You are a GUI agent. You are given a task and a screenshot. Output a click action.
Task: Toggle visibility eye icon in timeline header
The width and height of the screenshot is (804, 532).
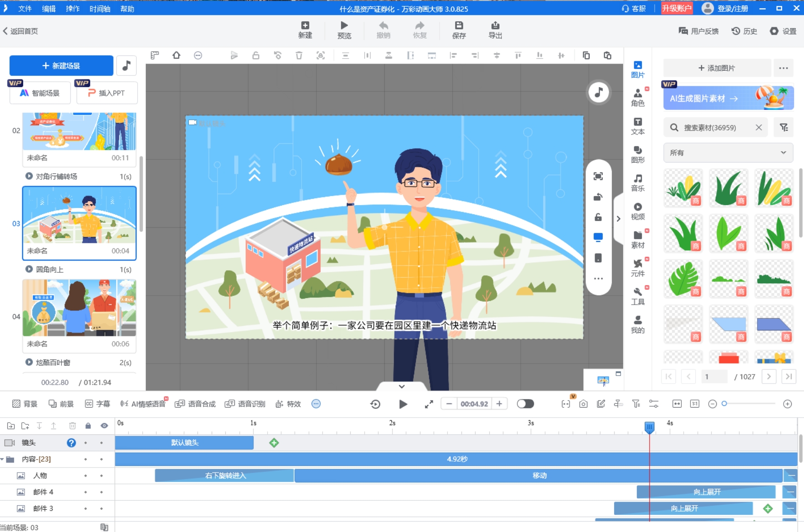(104, 426)
